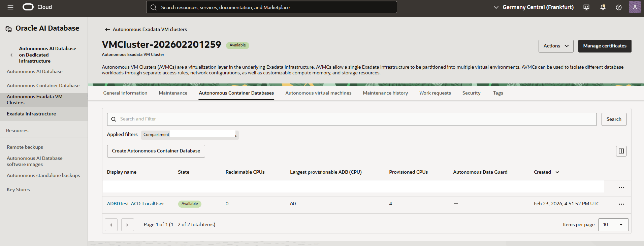Open Remote backups in sidebar

point(25,147)
